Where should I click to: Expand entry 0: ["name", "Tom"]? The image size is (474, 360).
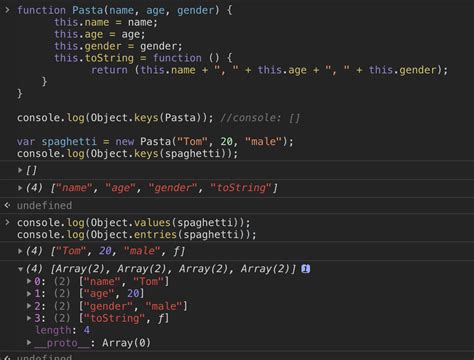(29, 281)
